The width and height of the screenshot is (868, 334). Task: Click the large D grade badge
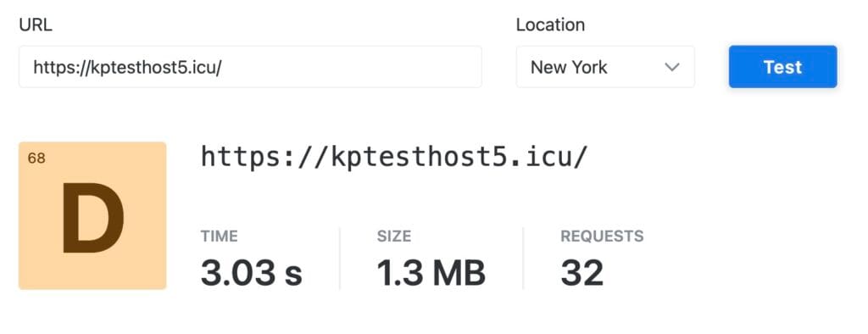(93, 218)
